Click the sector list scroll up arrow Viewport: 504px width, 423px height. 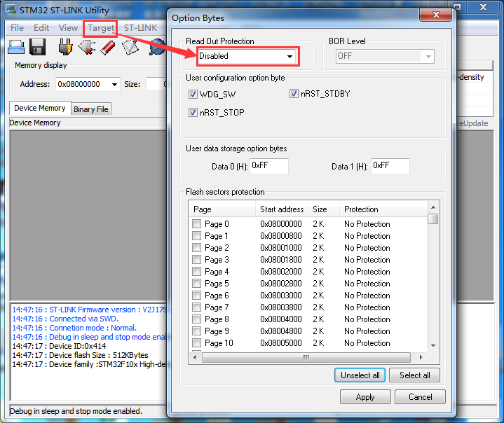[433, 207]
